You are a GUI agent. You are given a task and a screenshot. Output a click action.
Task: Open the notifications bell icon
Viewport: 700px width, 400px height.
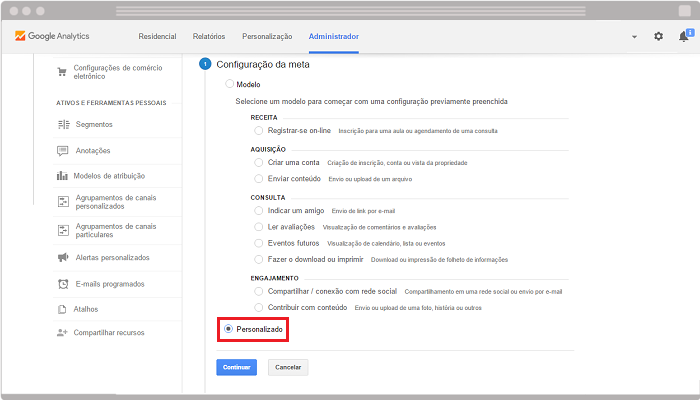pos(683,37)
